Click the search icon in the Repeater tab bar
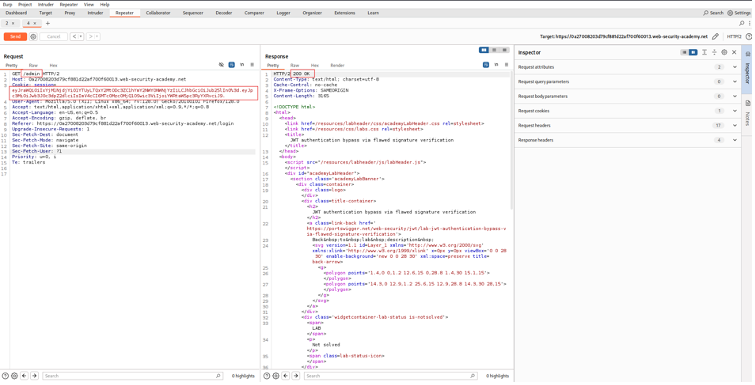The width and height of the screenshot is (755, 385). coord(742,23)
